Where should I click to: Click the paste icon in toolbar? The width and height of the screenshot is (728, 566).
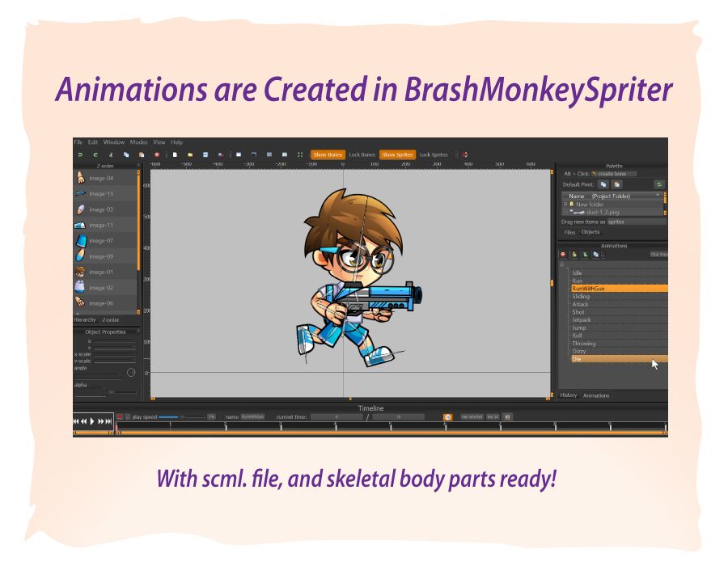[x=142, y=155]
